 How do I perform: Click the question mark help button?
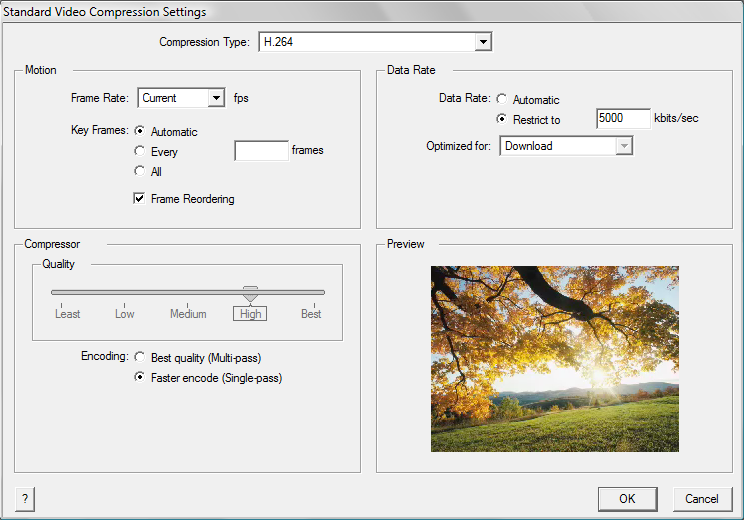(24, 499)
